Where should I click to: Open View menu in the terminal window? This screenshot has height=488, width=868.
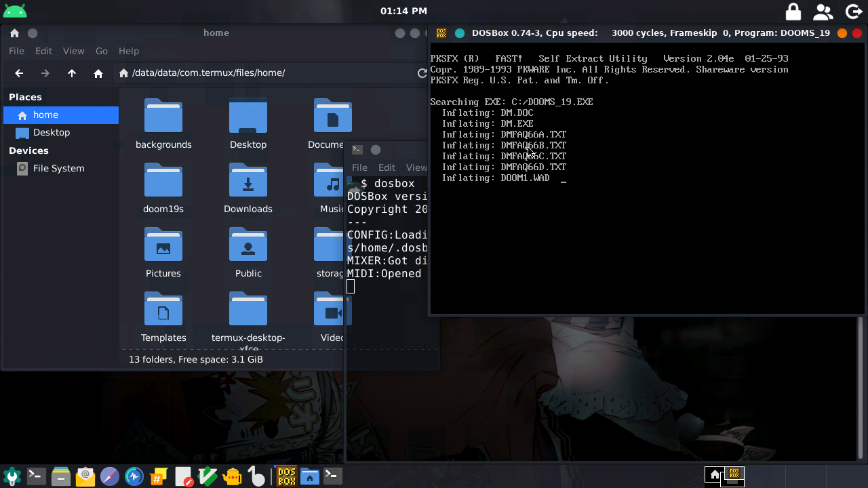click(416, 167)
